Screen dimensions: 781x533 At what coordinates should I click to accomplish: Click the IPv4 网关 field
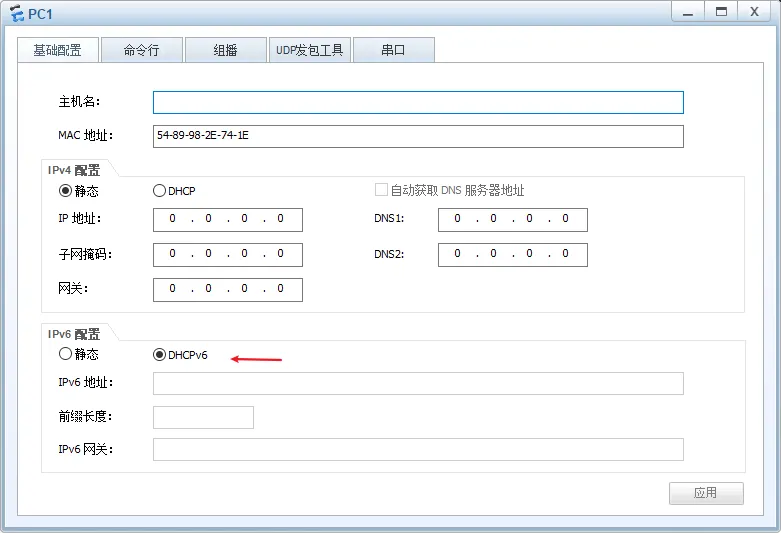pyautogui.click(x=228, y=289)
